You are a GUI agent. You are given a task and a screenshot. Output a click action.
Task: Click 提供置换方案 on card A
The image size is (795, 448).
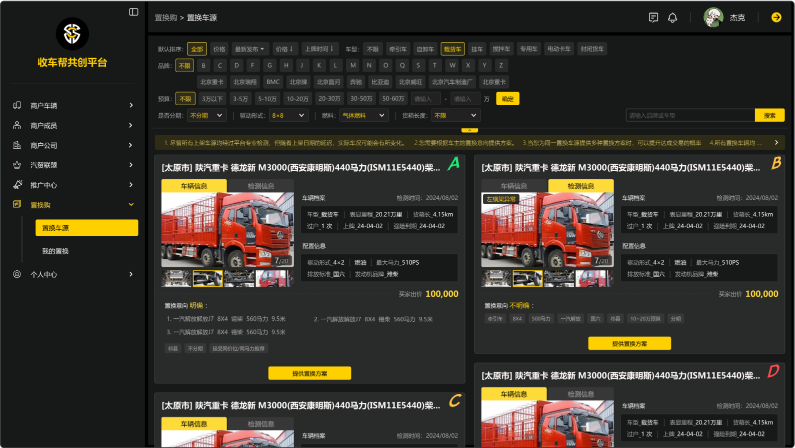coord(310,374)
